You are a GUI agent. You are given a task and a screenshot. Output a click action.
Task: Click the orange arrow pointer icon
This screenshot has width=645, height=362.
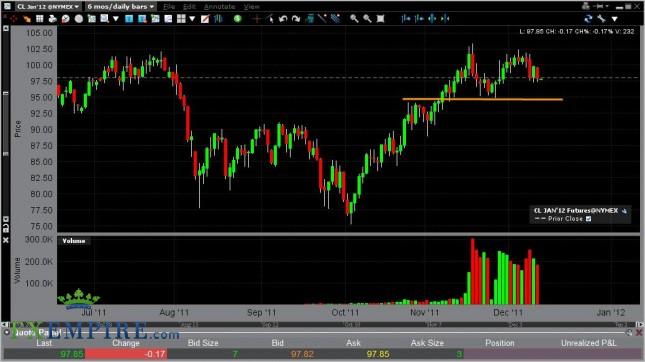click(27, 19)
